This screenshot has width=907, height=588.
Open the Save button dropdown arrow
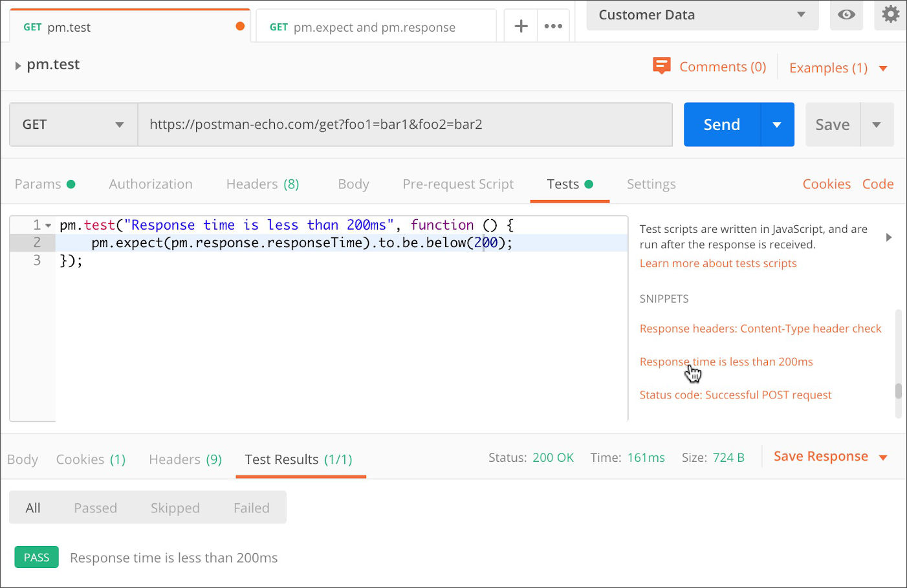(x=877, y=124)
